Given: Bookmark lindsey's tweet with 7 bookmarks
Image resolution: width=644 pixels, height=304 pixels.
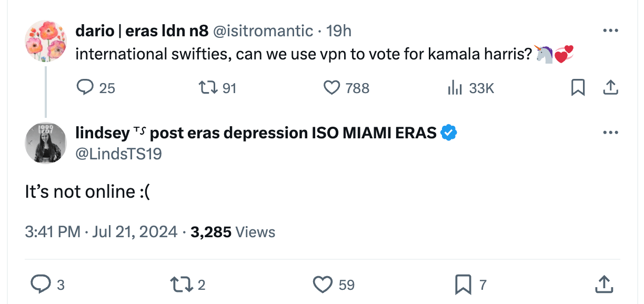Looking at the screenshot, I should pyautogui.click(x=462, y=285).
